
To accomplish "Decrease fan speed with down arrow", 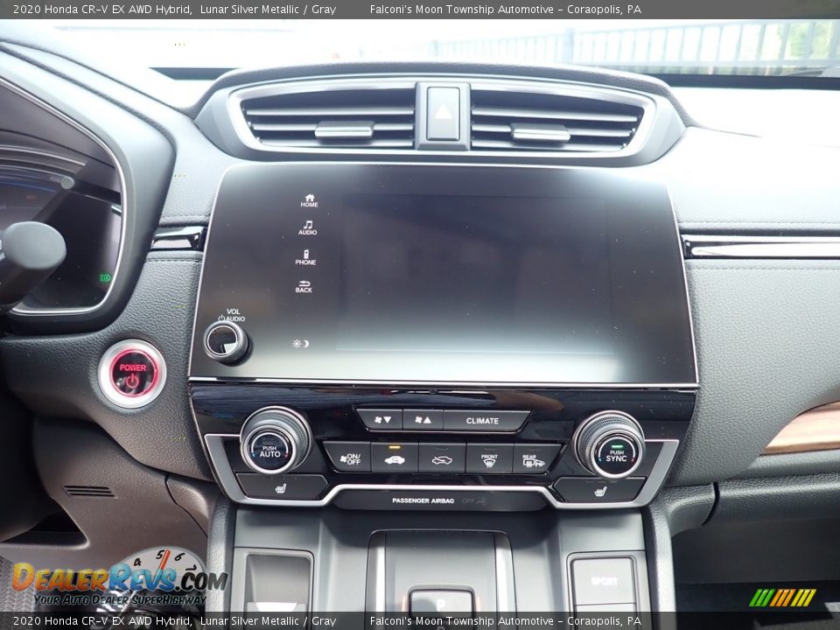I will click(382, 420).
